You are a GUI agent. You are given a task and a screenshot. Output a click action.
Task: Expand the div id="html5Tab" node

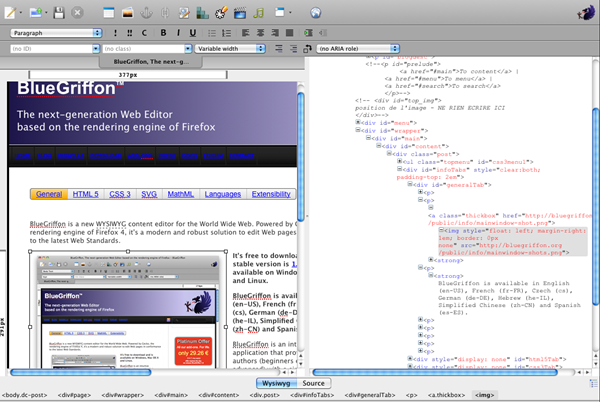click(410, 359)
